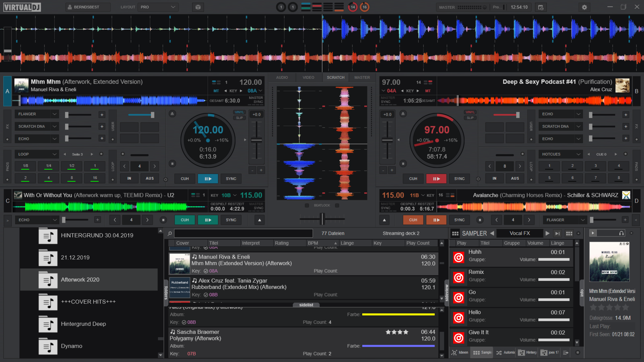Toggle VINYL mode on deck A

[x=239, y=112]
